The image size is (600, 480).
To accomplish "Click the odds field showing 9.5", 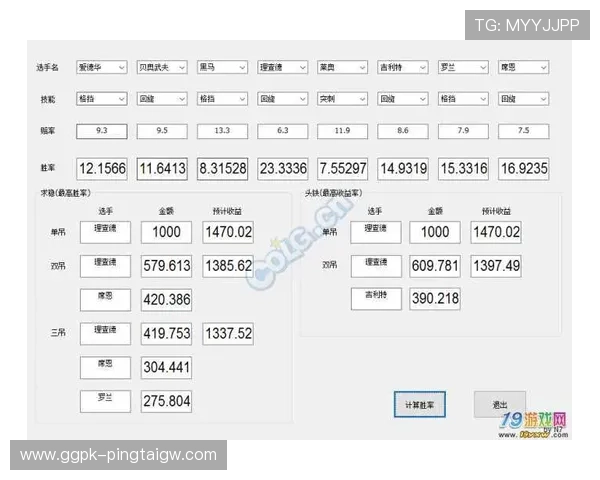I will 162,131.
